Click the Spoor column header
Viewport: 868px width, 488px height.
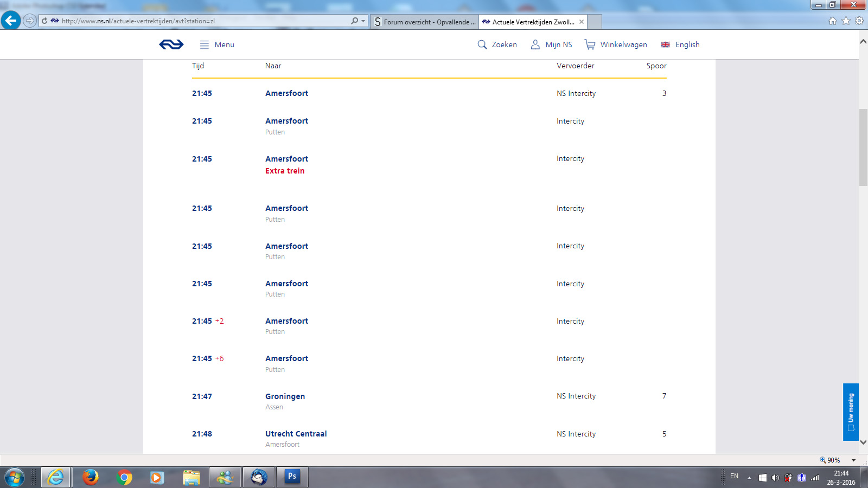656,66
